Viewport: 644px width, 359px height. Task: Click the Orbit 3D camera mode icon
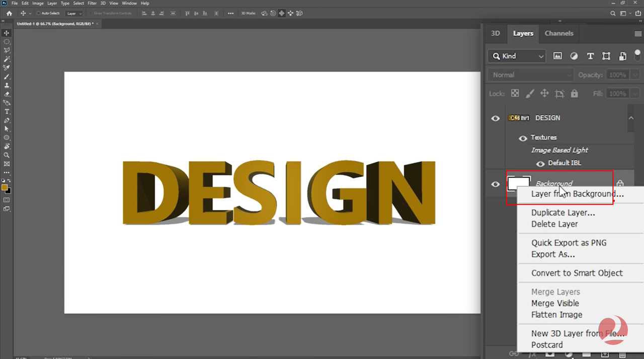tap(265, 14)
